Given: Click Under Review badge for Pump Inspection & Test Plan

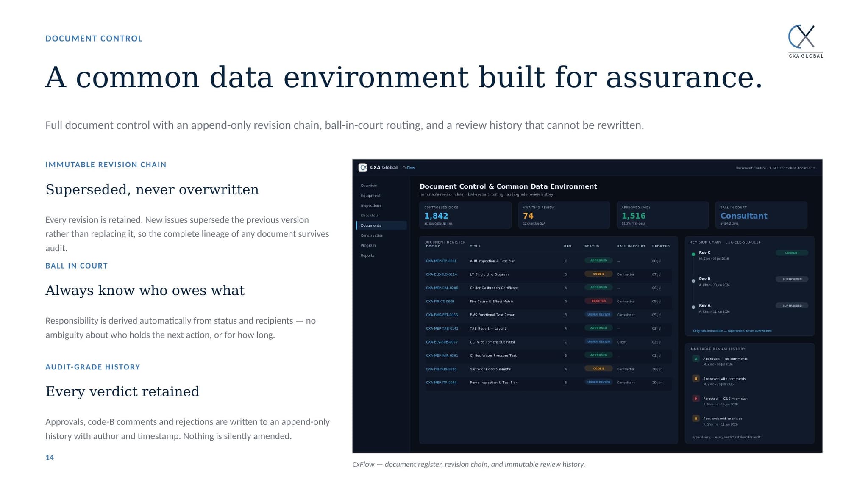Looking at the screenshot, I should pyautogui.click(x=598, y=382).
